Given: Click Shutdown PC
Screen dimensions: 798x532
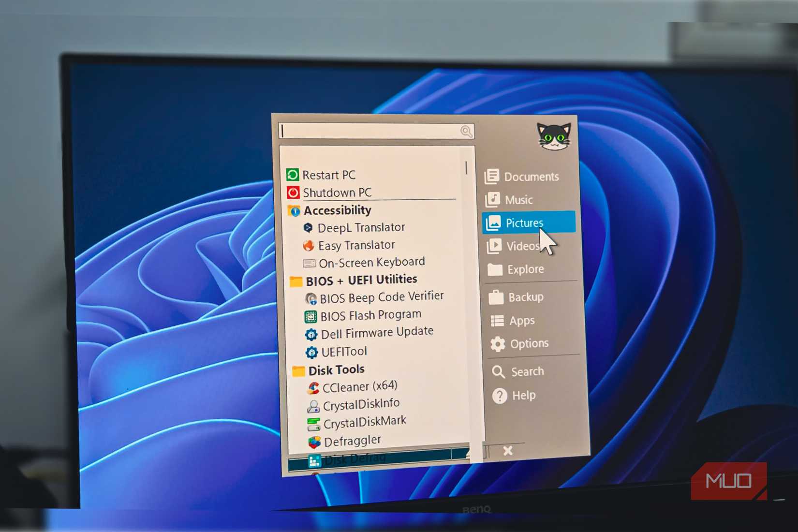Looking at the screenshot, I should pyautogui.click(x=337, y=192).
